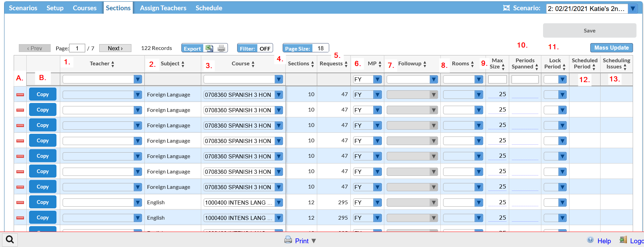Click the red delete icon in first row
This screenshot has width=644, height=247.
(x=20, y=94)
